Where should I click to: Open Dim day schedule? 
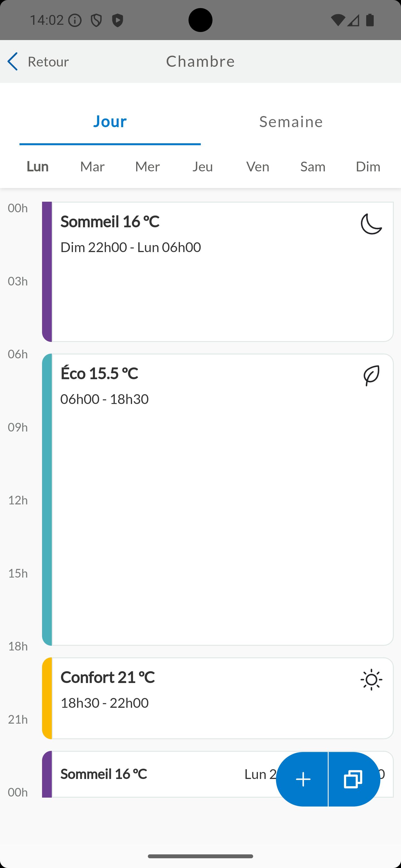coord(368,166)
